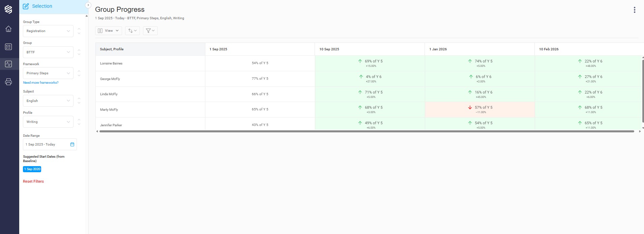This screenshot has width=644, height=234.
Task: Click the Date Range input field
Action: (50, 145)
